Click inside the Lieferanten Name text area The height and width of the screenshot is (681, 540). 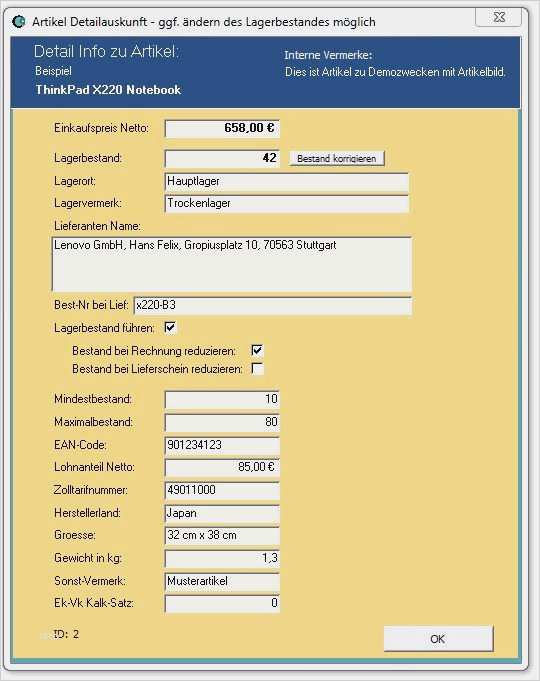point(232,264)
